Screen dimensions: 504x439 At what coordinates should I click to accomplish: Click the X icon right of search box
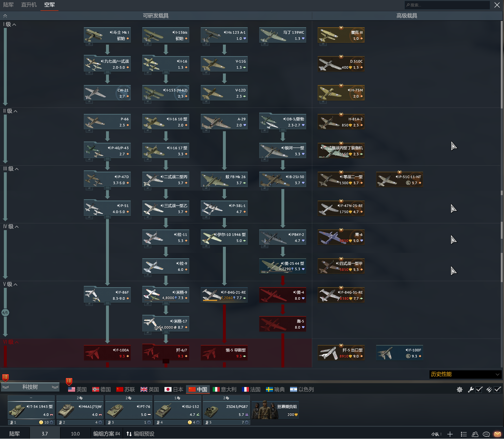pyautogui.click(x=497, y=5)
